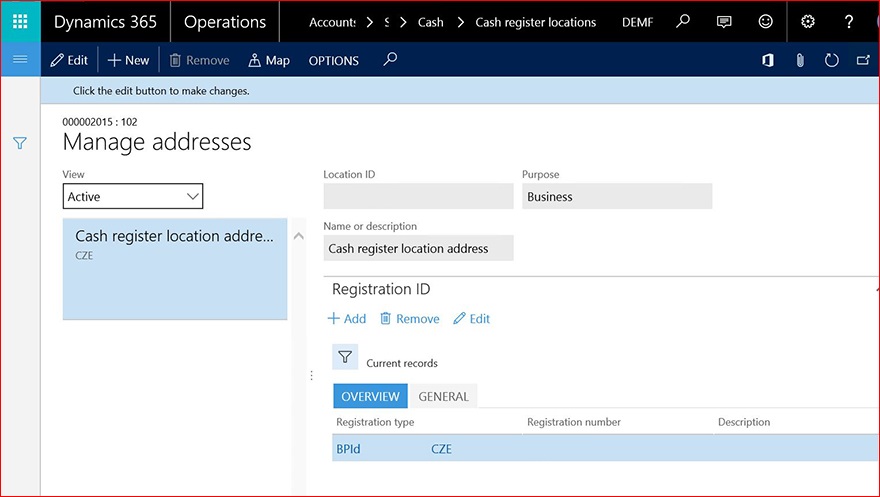Toggle the hamburger navigation pane
The width and height of the screenshot is (880, 497).
coord(20,59)
